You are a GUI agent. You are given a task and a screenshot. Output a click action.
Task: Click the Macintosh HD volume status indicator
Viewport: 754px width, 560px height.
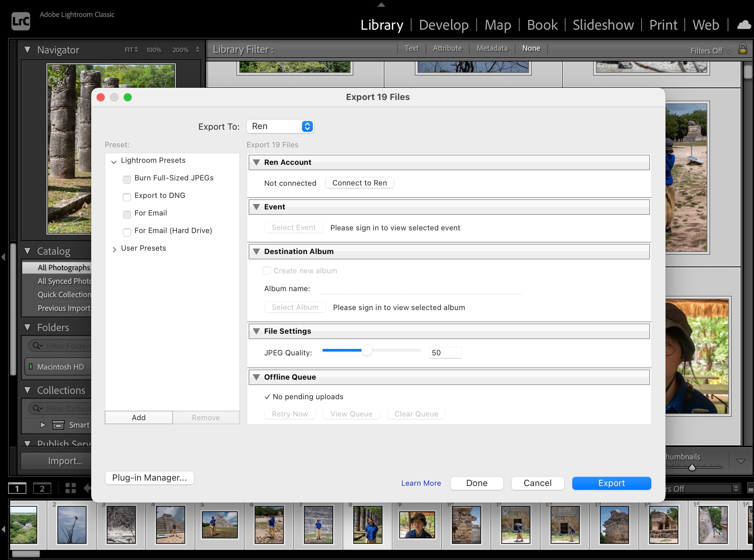31,366
